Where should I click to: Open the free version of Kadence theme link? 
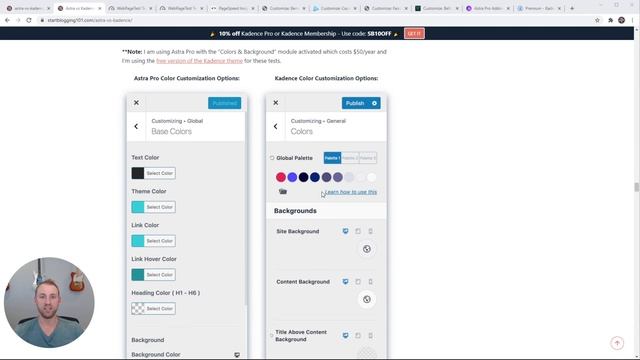199,61
